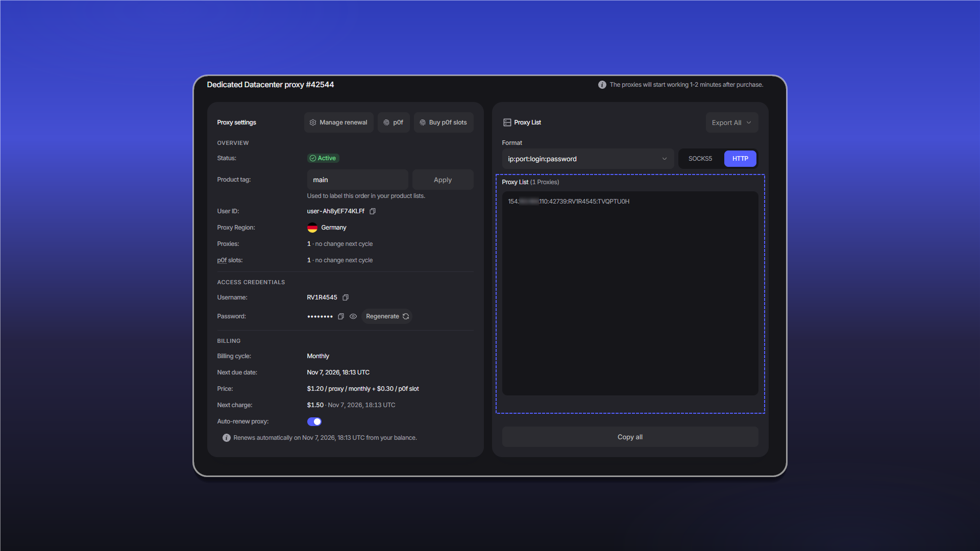Select the HTTP protocol option
Screen dimensions: 980x551
tap(740, 159)
